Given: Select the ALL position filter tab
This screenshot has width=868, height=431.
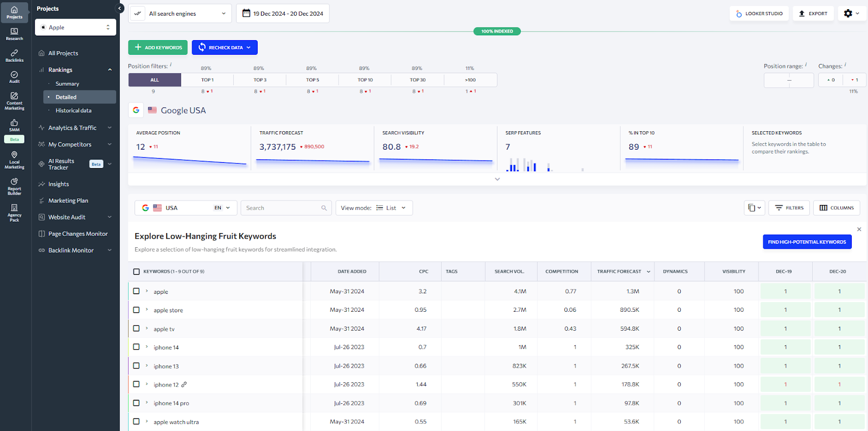Looking at the screenshot, I should click(x=155, y=80).
